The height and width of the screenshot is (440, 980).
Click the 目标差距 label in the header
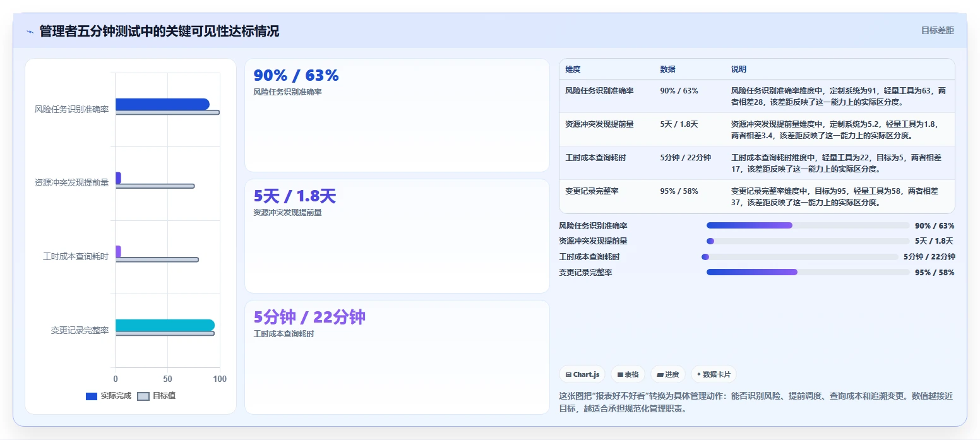tap(937, 30)
